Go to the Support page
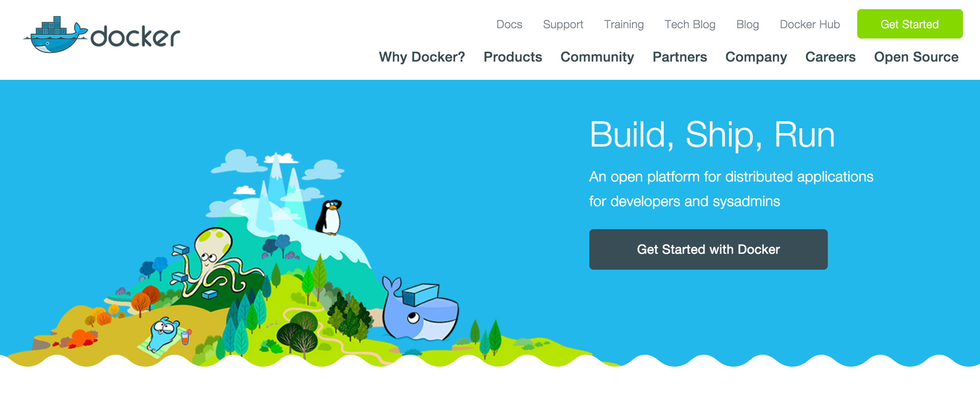 563,25
